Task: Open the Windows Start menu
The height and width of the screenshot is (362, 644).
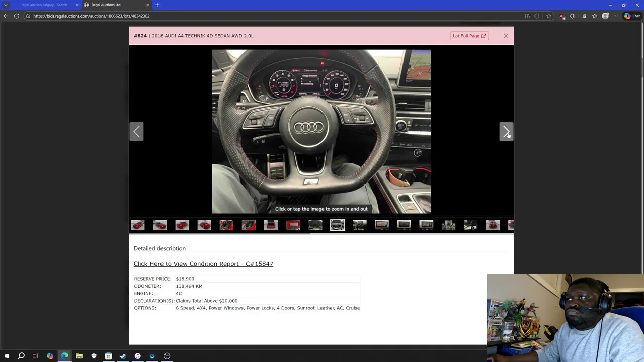Action: [x=7, y=356]
